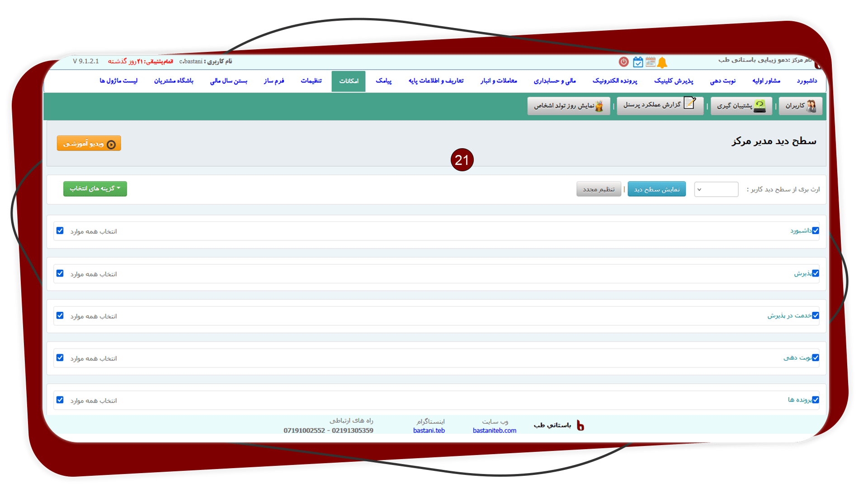Toggle the داشبورد section checkbox
The image size is (868, 488).
(x=816, y=230)
